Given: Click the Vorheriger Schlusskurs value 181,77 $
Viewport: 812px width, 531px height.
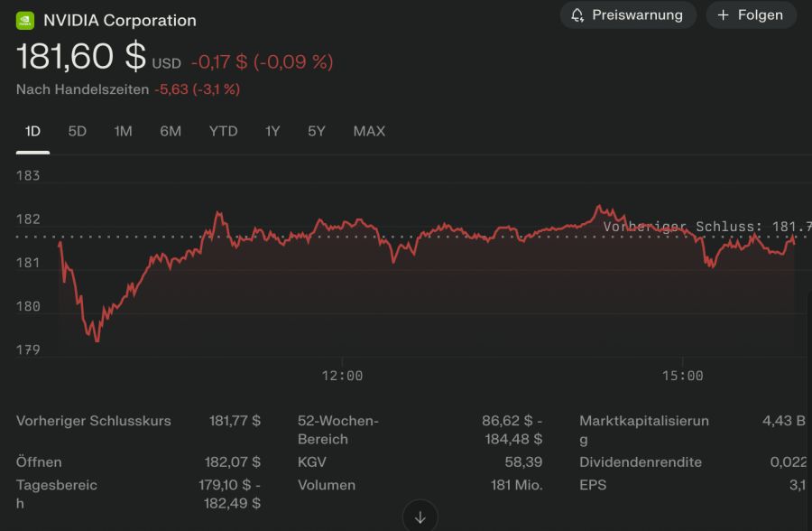Looking at the screenshot, I should pyautogui.click(x=235, y=421).
